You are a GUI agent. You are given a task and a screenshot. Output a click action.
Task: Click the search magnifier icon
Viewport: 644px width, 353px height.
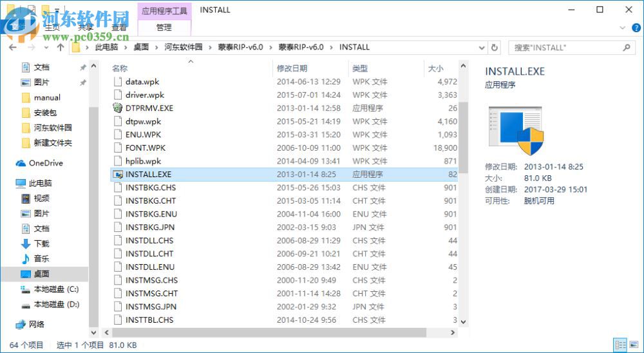[627, 48]
